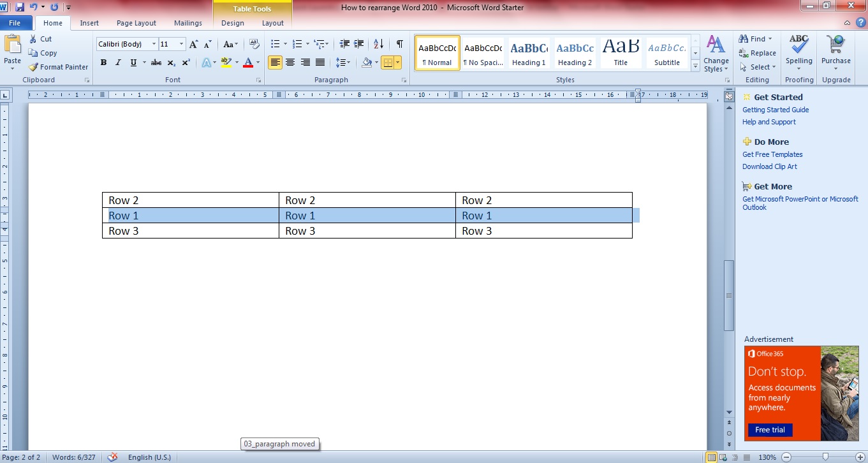Expand the Styles gallery More button

[x=695, y=64]
